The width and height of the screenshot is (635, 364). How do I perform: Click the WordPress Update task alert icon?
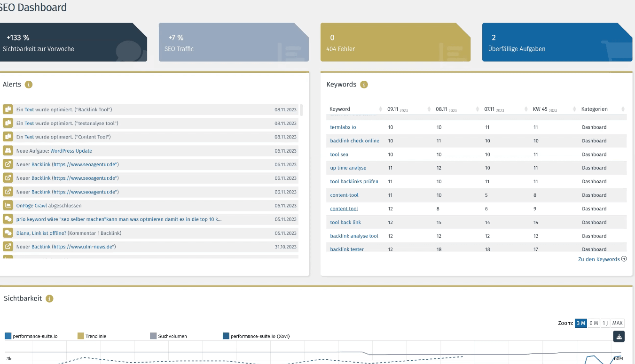8,151
